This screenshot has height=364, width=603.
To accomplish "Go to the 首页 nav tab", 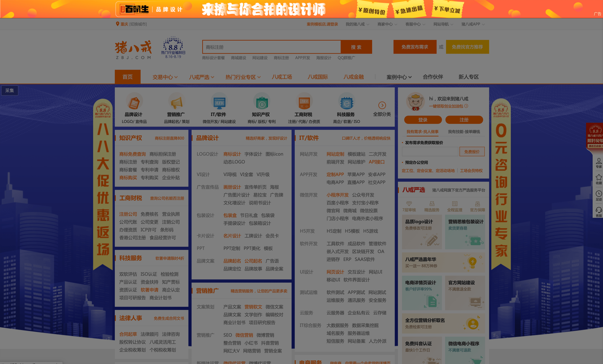I will [127, 77].
